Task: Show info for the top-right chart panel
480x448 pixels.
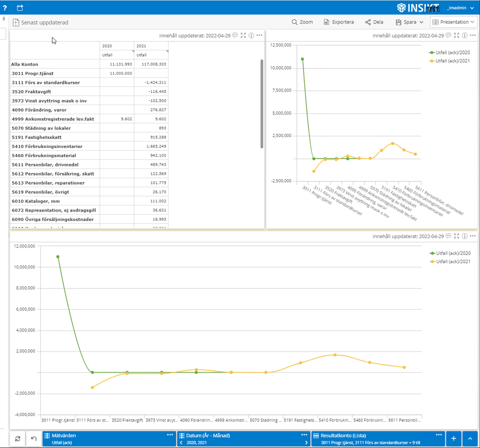Action: (465, 36)
